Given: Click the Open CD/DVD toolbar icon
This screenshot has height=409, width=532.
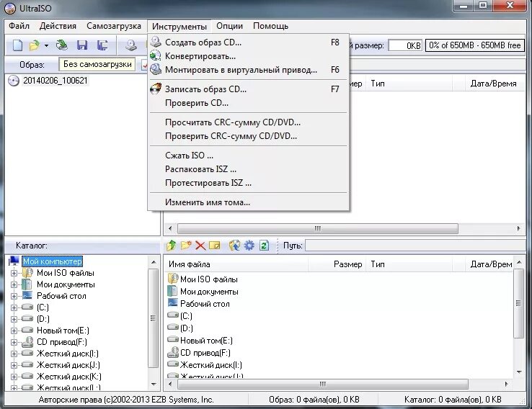Looking at the screenshot, I should point(62,45).
